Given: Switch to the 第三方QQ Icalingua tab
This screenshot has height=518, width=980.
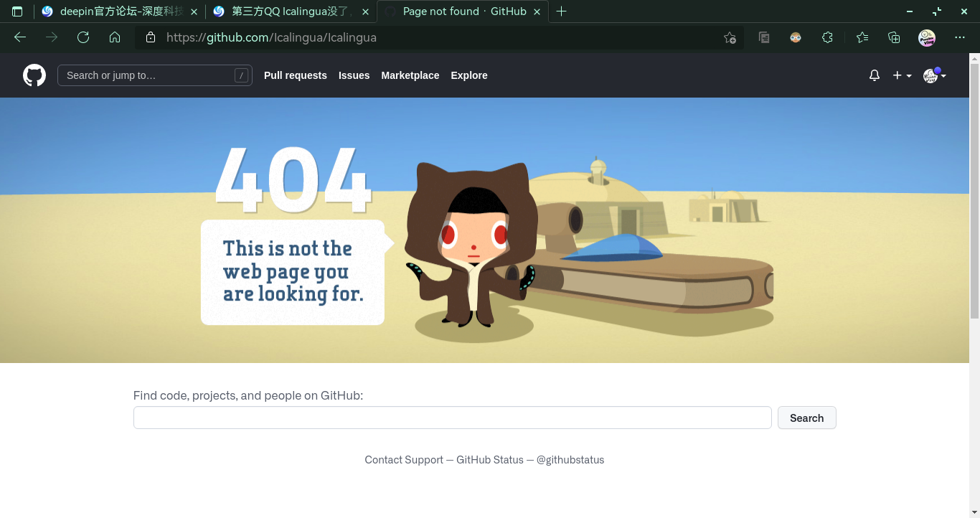Looking at the screenshot, I should (x=291, y=11).
